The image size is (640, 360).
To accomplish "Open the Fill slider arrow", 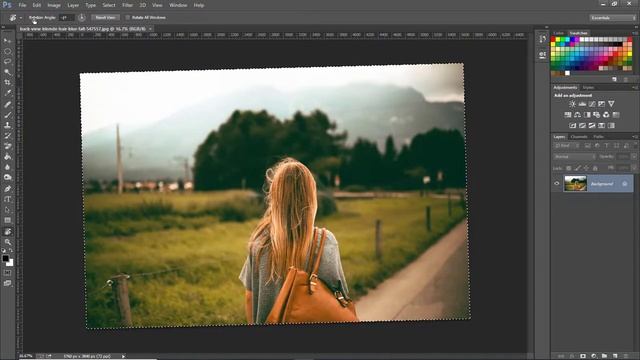I will [x=634, y=168].
